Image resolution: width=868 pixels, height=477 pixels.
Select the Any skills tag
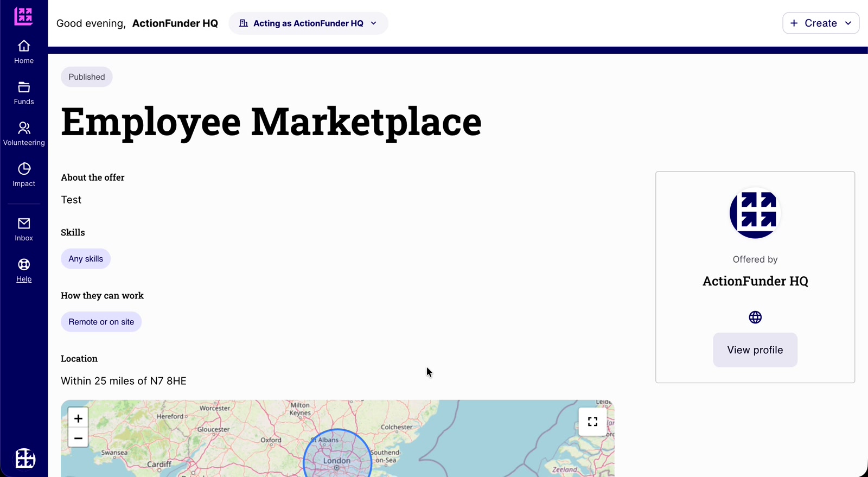point(86,259)
